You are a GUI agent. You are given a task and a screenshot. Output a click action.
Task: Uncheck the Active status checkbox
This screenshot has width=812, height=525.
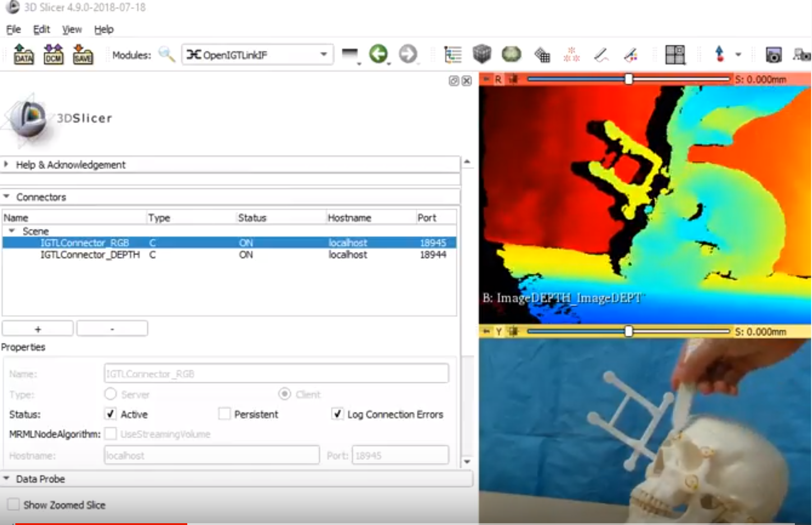[x=110, y=414]
